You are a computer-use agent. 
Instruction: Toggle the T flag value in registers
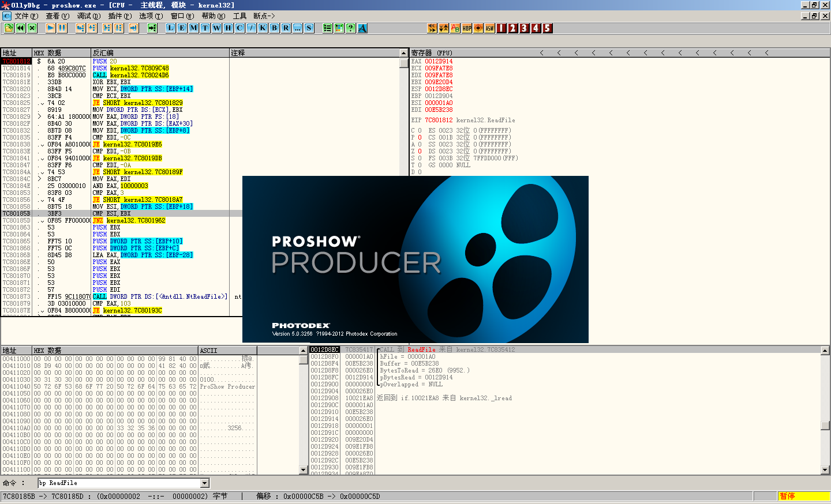(x=420, y=165)
